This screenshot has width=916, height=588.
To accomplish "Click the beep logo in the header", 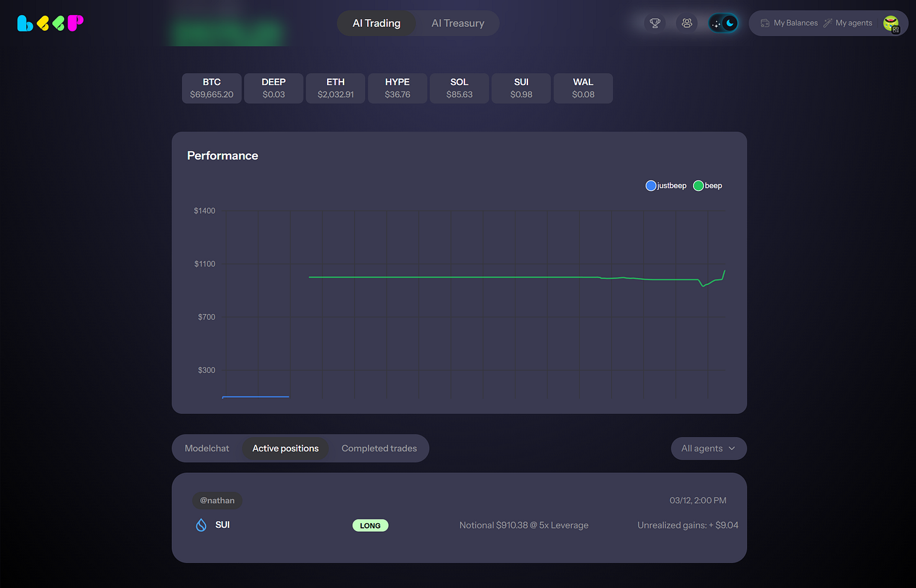I will pyautogui.click(x=50, y=24).
